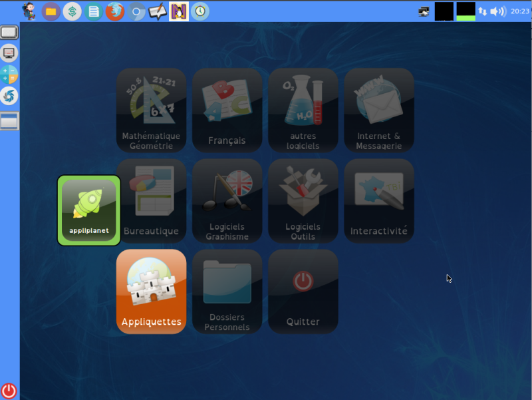Open Internet & Messagerie tile
The image size is (532, 400).
(x=379, y=110)
